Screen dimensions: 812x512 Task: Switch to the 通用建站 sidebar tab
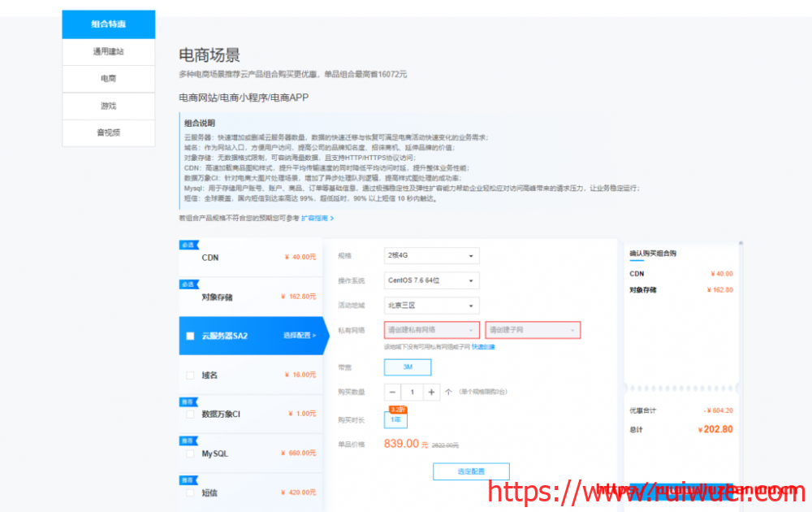(108, 51)
